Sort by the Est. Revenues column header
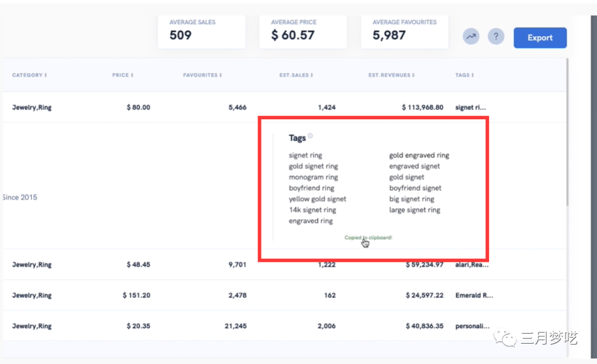 [391, 75]
